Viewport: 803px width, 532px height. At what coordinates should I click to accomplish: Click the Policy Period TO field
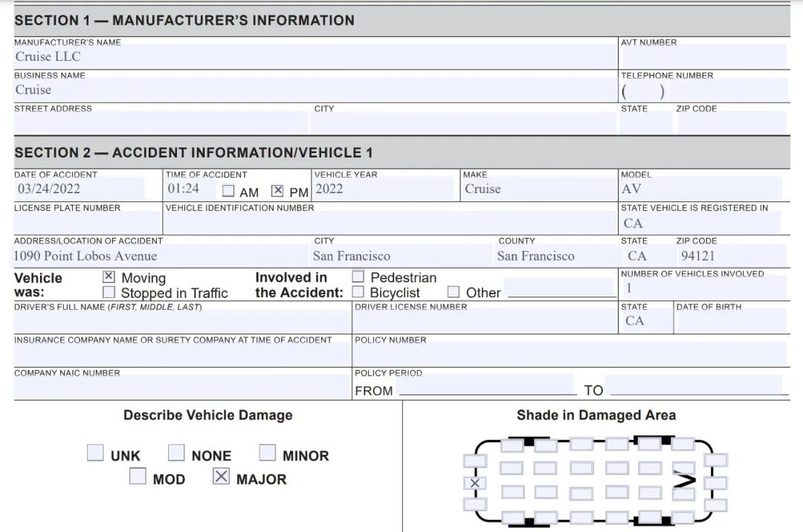coord(694,385)
